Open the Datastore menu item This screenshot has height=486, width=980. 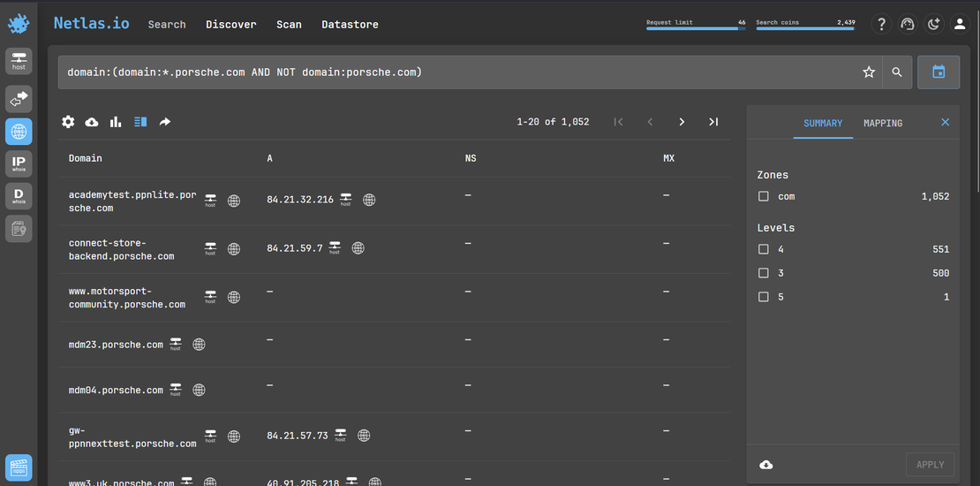point(350,25)
